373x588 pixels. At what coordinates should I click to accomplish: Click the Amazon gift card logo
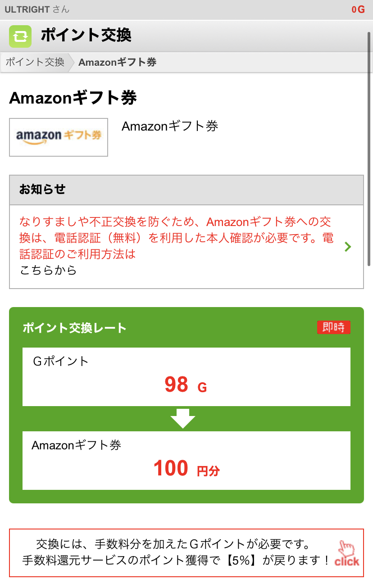pyautogui.click(x=59, y=137)
